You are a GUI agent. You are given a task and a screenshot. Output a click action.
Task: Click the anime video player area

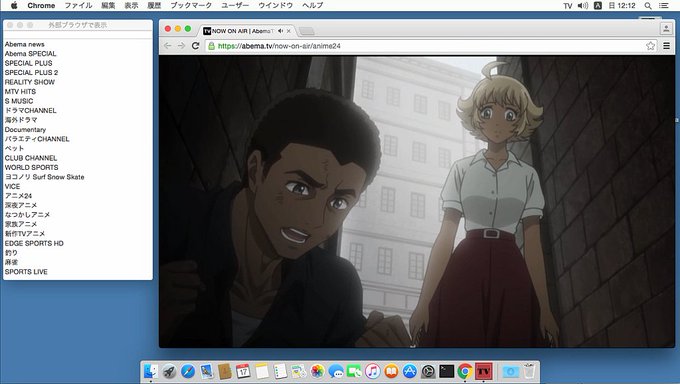417,202
